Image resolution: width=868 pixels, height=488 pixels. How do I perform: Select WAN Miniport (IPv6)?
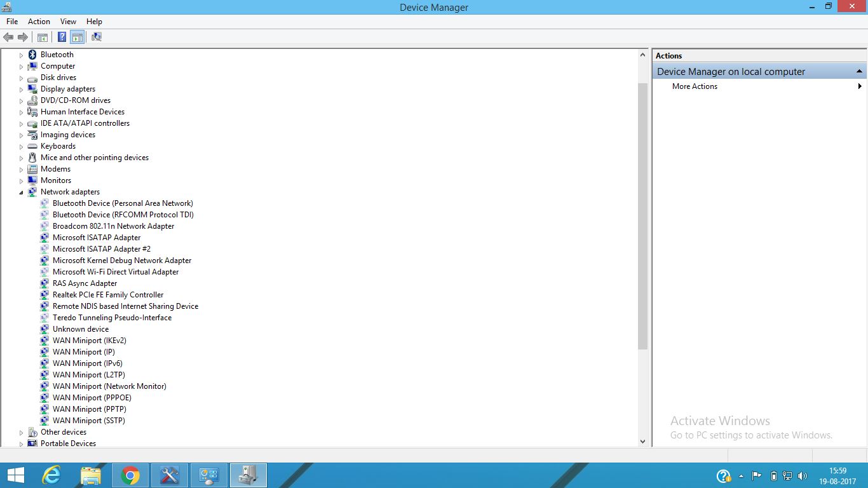[88, 363]
